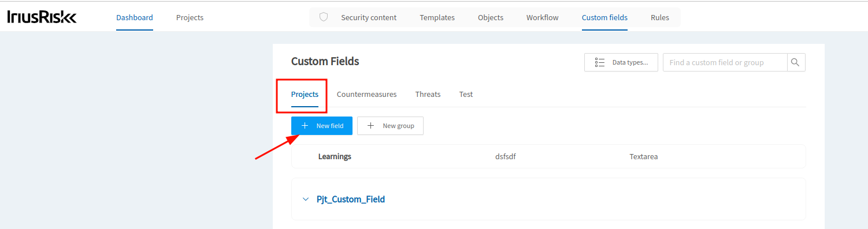Open the Rules section

(x=660, y=17)
